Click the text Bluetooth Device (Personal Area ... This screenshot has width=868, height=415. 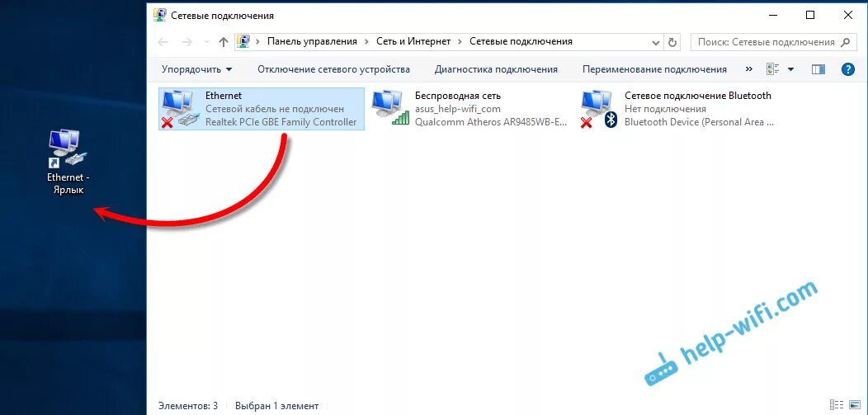click(x=699, y=122)
